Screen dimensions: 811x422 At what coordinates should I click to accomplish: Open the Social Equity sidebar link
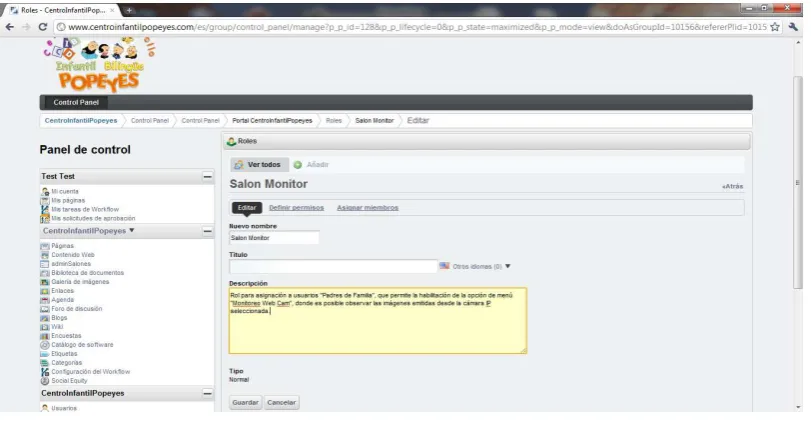click(69, 381)
